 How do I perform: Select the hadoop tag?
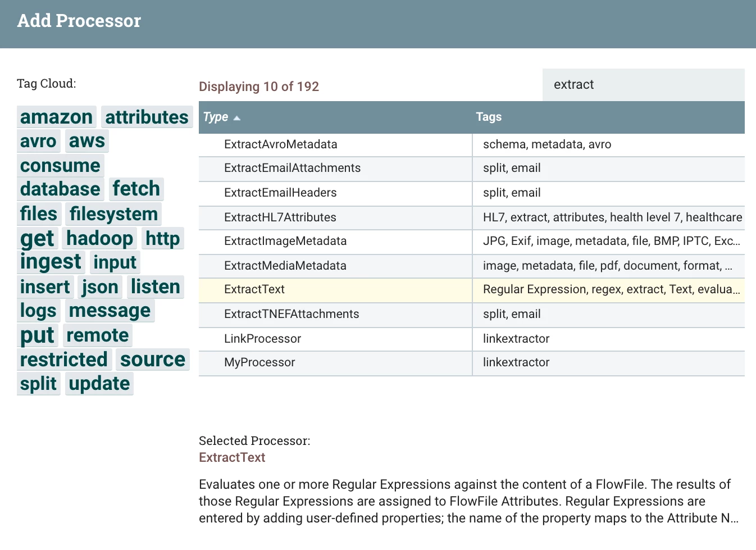(x=100, y=238)
